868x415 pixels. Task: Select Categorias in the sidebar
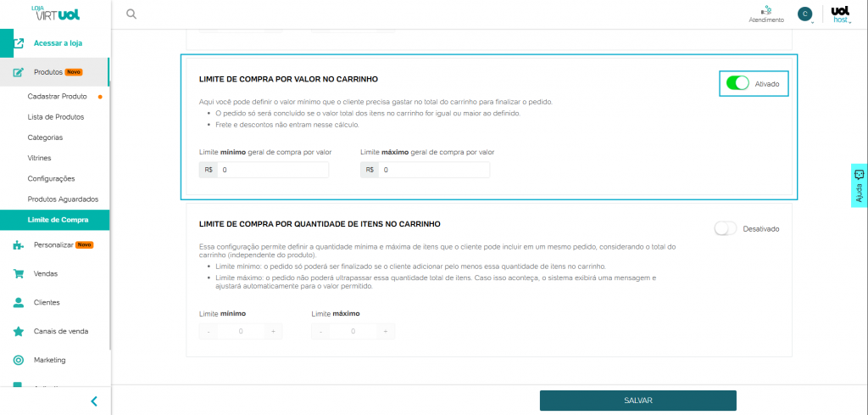(46, 137)
